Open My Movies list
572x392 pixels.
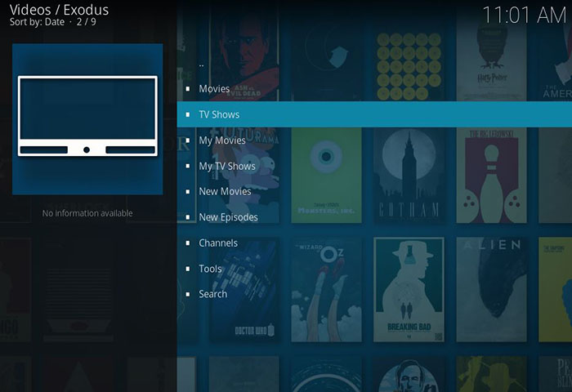(x=374, y=140)
